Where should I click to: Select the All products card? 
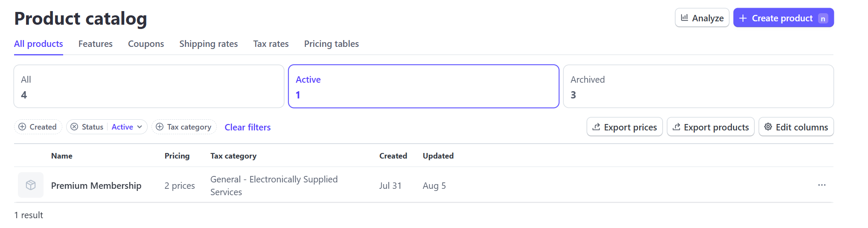(x=149, y=87)
